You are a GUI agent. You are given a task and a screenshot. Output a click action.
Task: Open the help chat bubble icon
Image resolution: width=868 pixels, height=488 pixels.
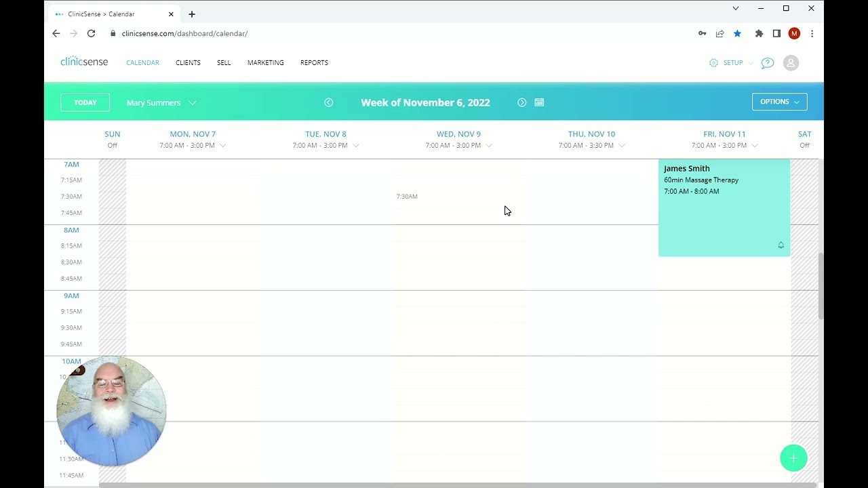point(767,63)
